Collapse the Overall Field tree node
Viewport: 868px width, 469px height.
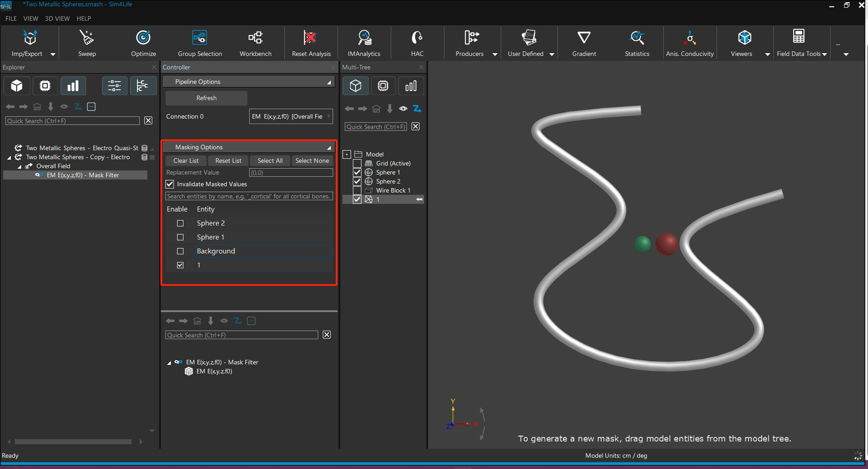pyautogui.click(x=19, y=166)
